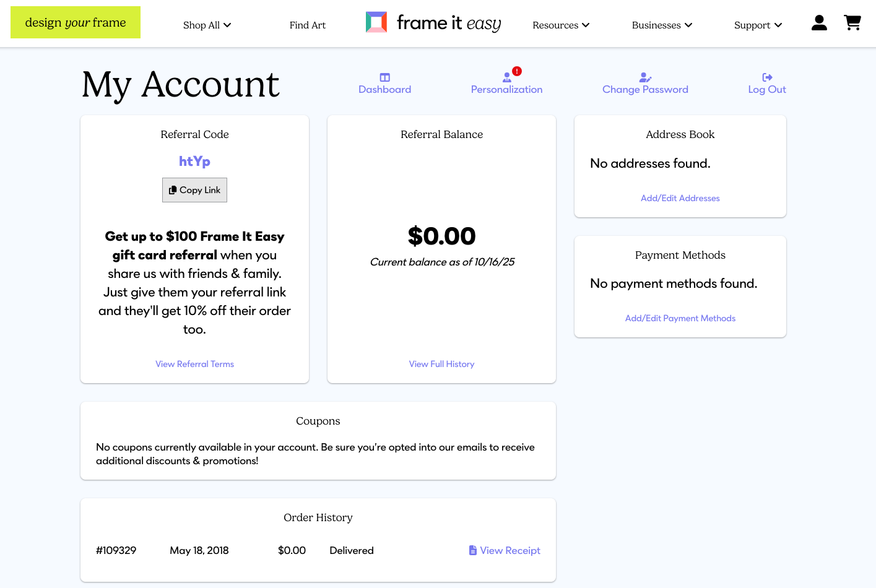Expand the Support menu
Viewport: 876px width, 588px height.
pyautogui.click(x=757, y=25)
